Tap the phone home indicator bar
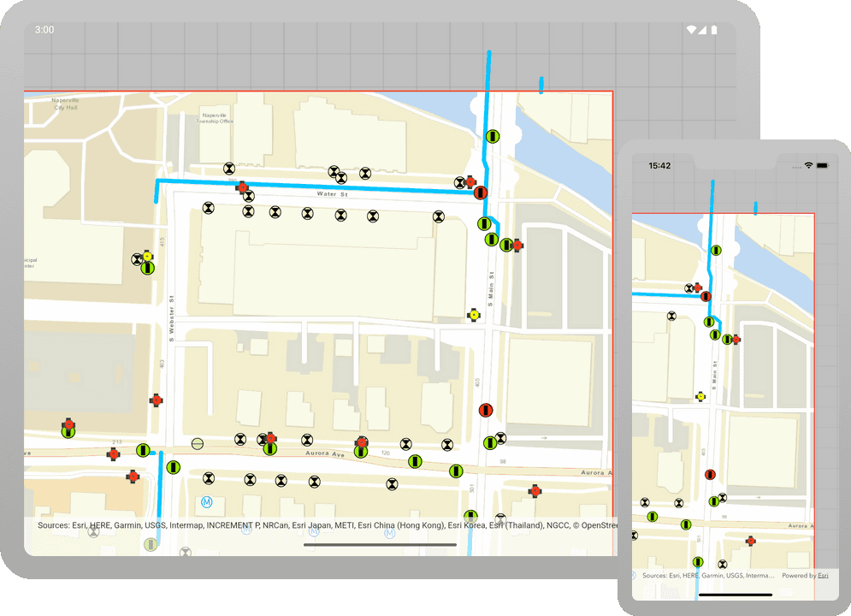Screen dimensions: 851x616 [735, 595]
